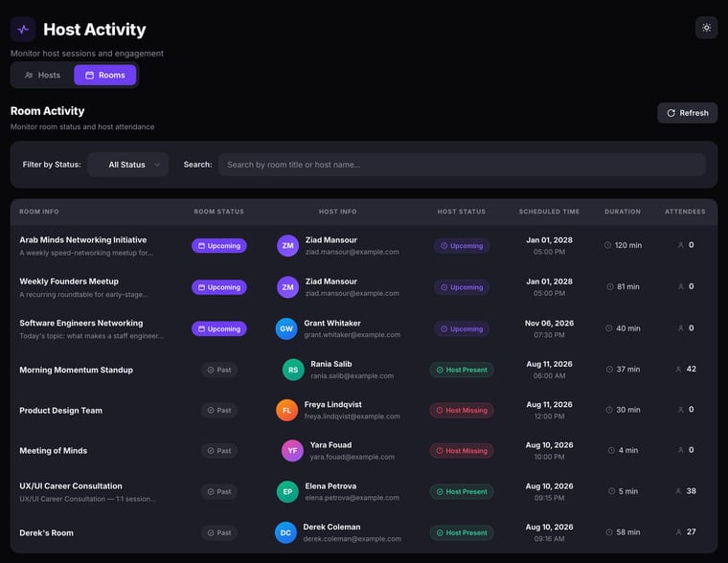Screen dimensions: 728x563
Task: Click clock icon beside 37 min duration
Action: point(609,370)
